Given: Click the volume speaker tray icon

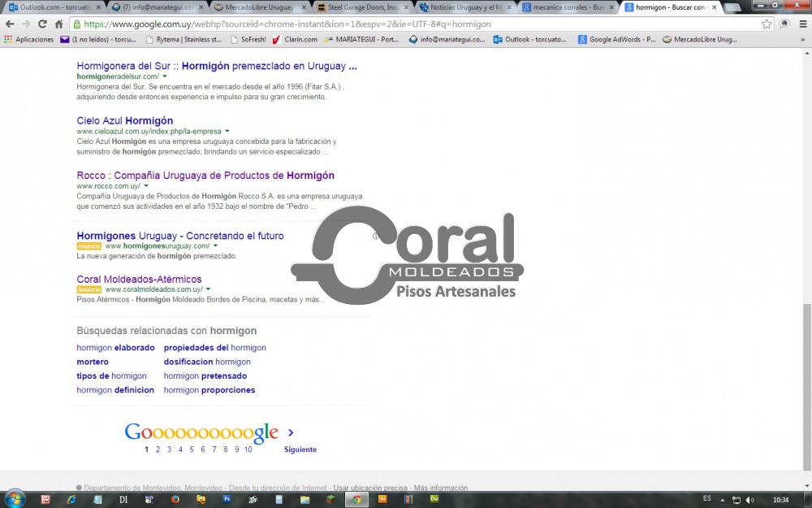Looking at the screenshot, I should 749,500.
